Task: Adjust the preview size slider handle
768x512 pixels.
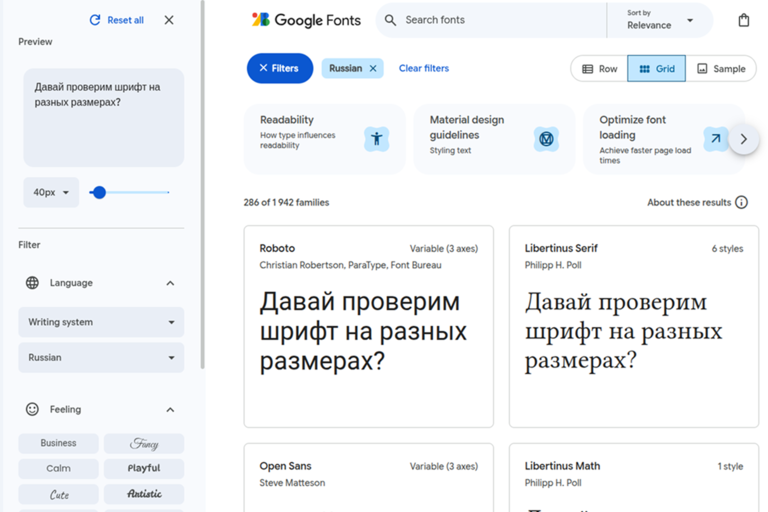Action: point(99,193)
